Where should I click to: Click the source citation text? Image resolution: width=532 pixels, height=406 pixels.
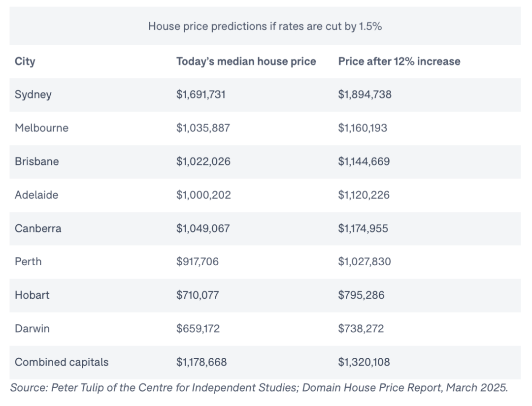[x=259, y=388]
